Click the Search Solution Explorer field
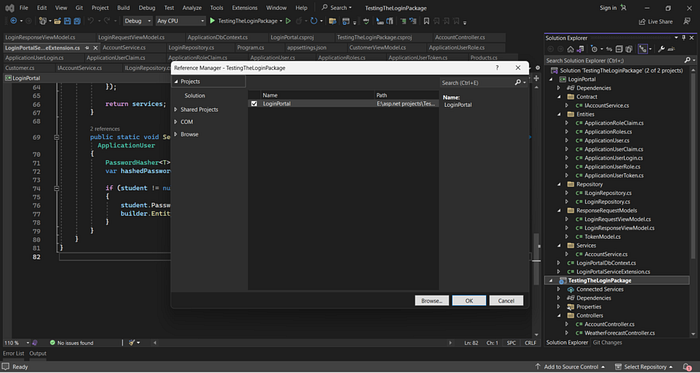The width and height of the screenshot is (700, 373). point(614,60)
